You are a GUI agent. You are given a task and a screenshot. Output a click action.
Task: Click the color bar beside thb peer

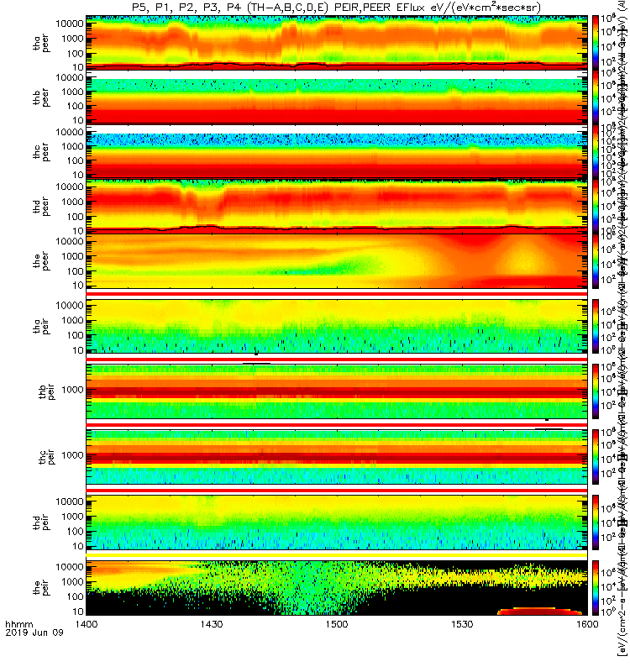(x=596, y=97)
